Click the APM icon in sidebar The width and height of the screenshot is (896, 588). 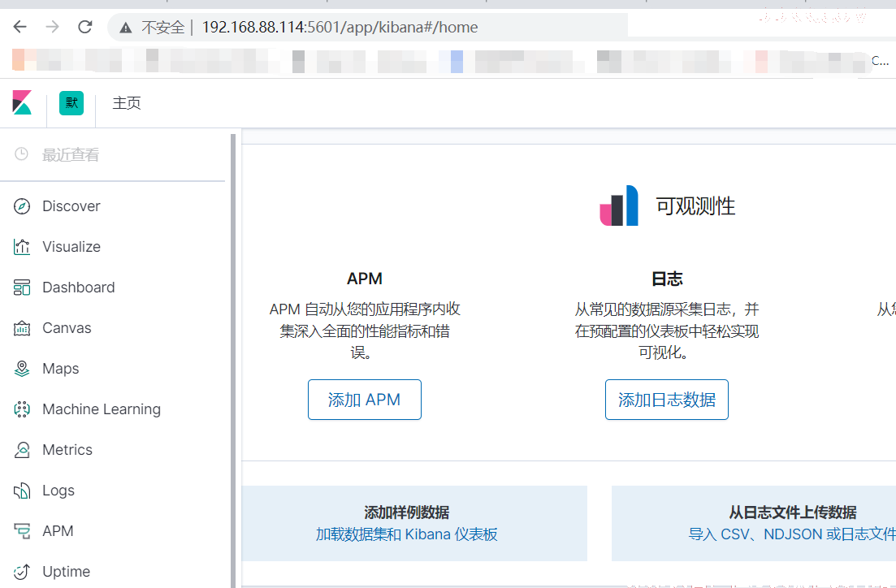pos(22,531)
